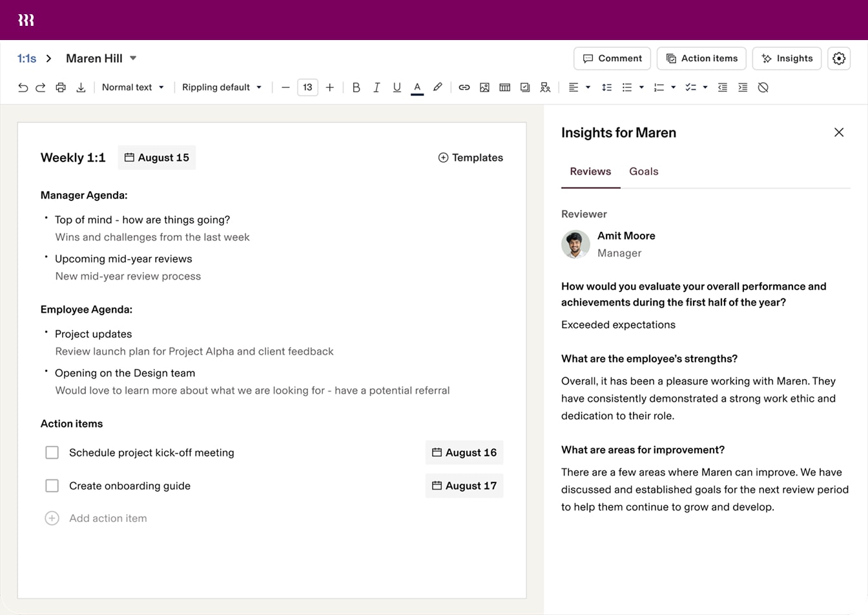868x615 pixels.
Task: Insert an image into the document
Action: click(x=484, y=87)
